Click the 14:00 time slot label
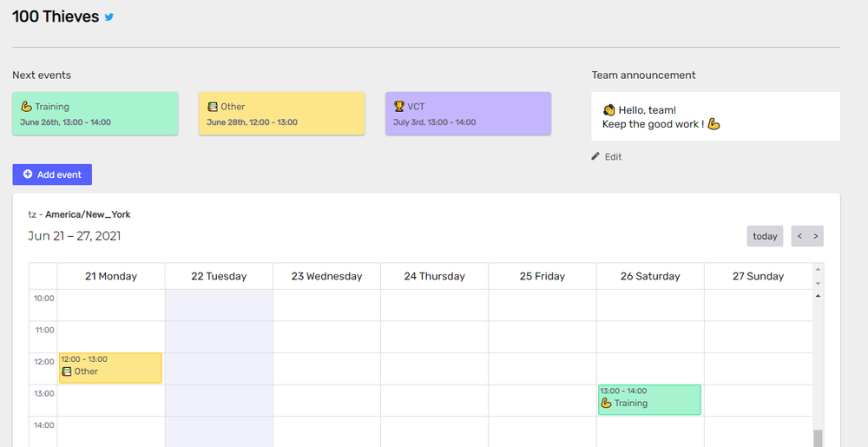This screenshot has height=447, width=868. [43, 425]
